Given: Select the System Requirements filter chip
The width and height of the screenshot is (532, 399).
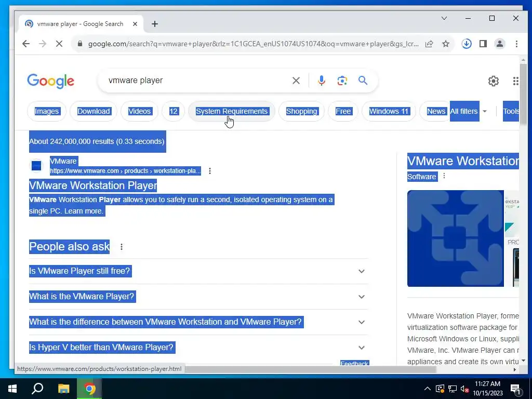Looking at the screenshot, I should click(232, 111).
